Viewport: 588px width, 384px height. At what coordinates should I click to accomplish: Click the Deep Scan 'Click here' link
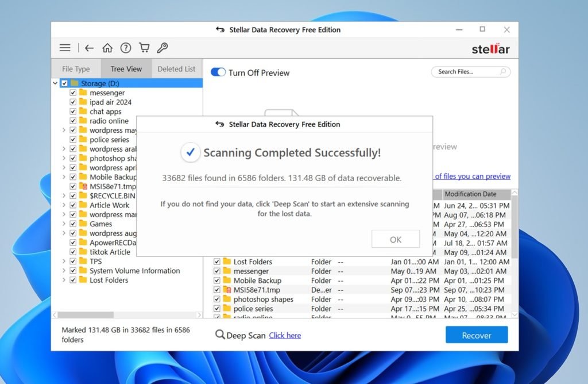point(285,335)
